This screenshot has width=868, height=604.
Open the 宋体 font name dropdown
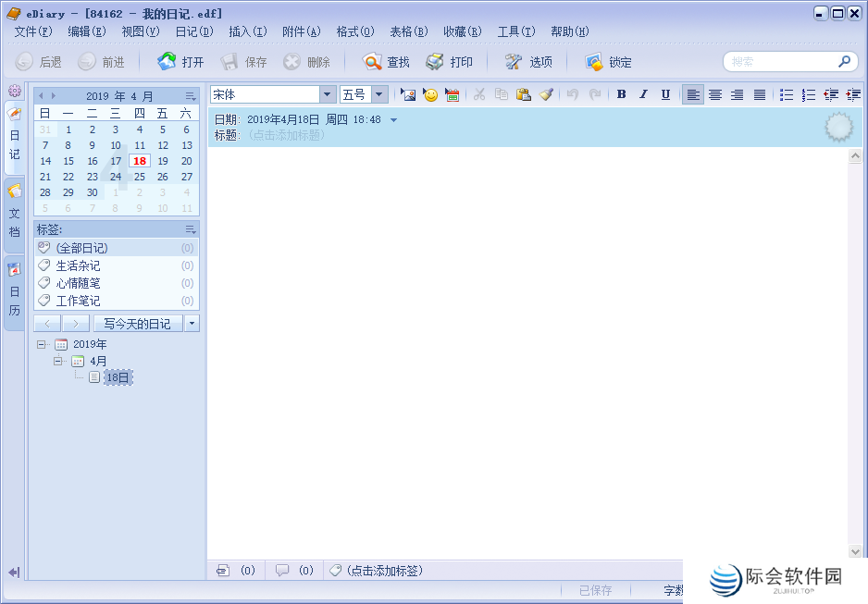[x=328, y=94]
